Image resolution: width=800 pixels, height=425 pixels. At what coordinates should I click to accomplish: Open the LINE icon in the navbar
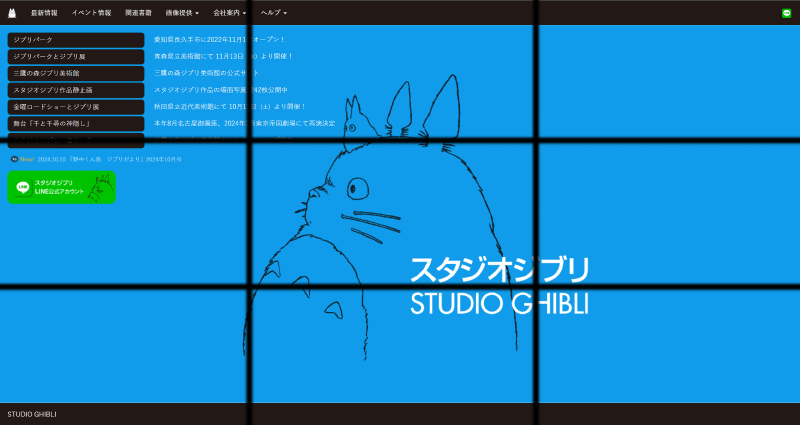coord(786,13)
